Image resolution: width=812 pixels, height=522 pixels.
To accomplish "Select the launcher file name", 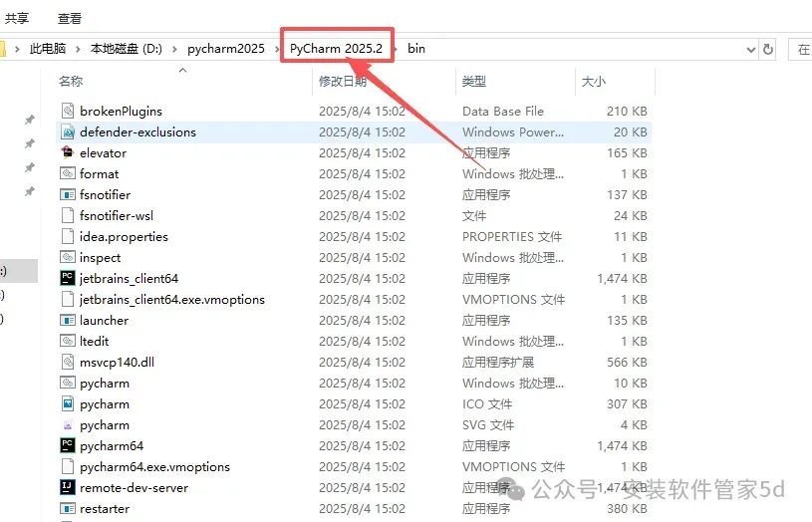I will (104, 320).
